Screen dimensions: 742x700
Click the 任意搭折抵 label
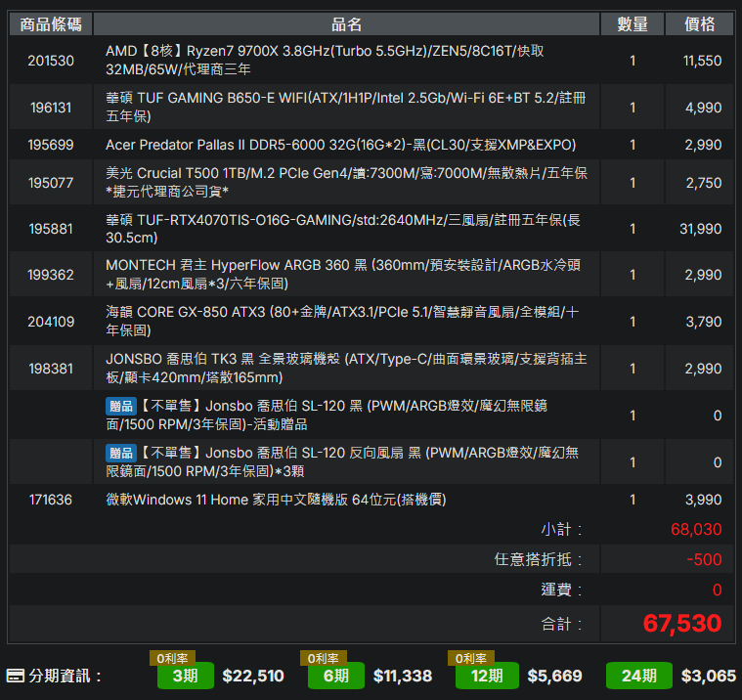tap(538, 559)
